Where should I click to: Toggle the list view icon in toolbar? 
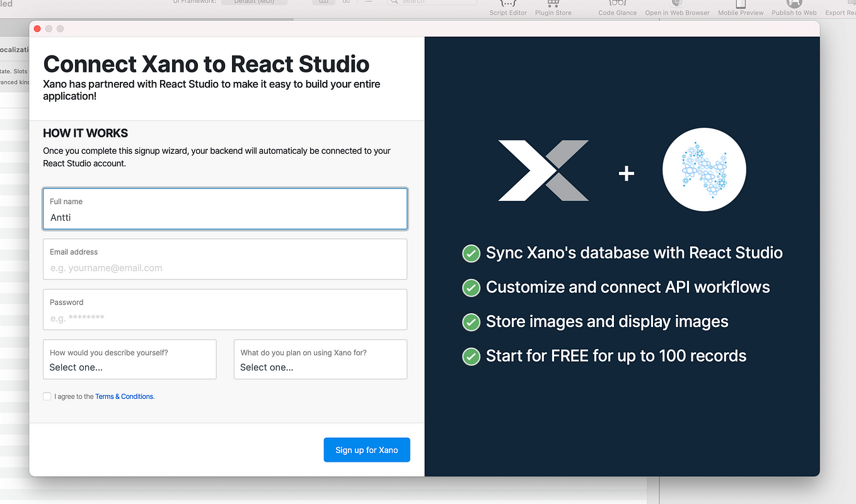click(368, 2)
